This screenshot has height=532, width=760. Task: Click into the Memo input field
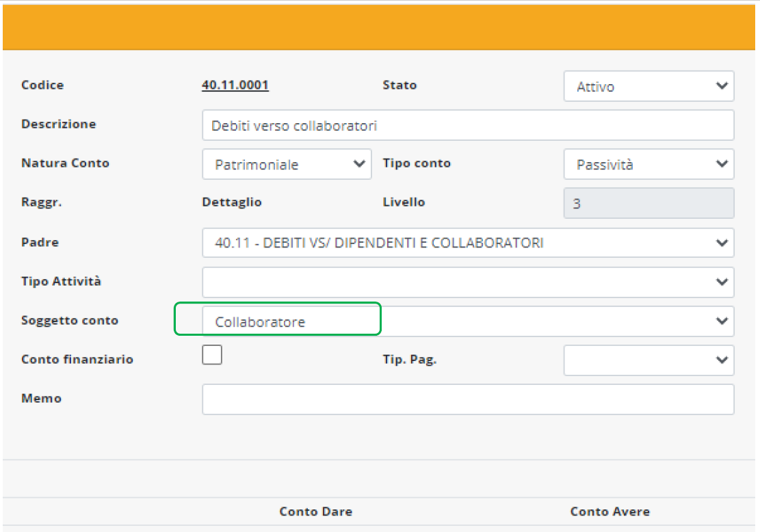click(467, 399)
